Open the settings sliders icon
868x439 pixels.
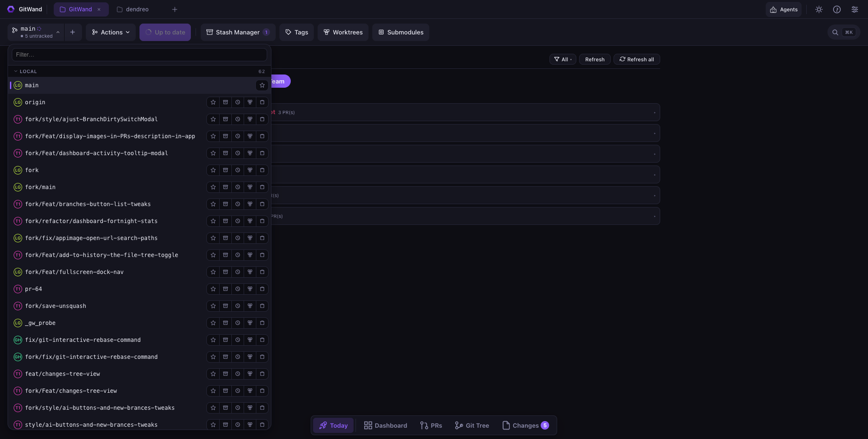coord(855,9)
